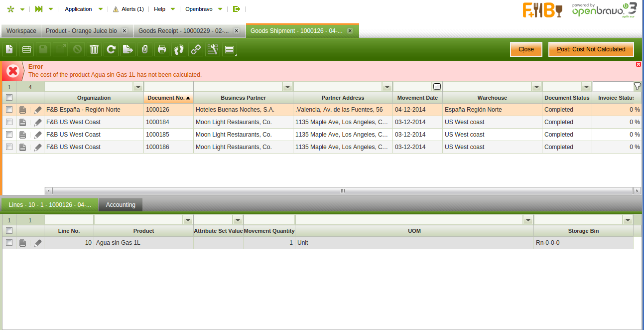Open the Goods Receipt tab
Viewport: 644px width, 330px height.
[x=183, y=31]
